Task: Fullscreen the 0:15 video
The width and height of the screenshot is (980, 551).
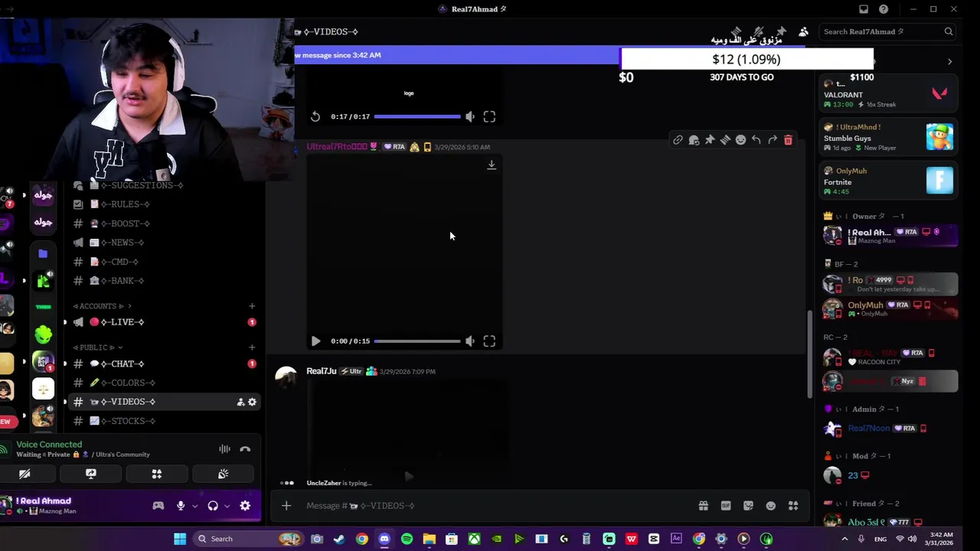Action: pos(489,341)
